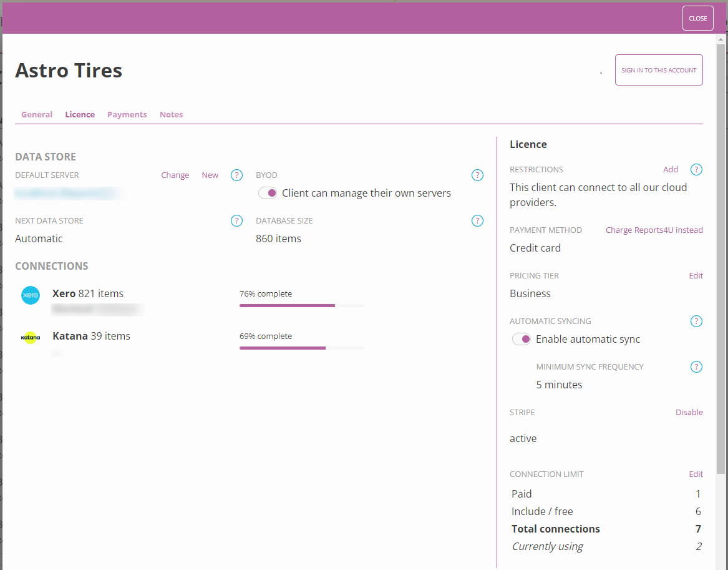Disable automatic sync for this client

click(x=521, y=339)
